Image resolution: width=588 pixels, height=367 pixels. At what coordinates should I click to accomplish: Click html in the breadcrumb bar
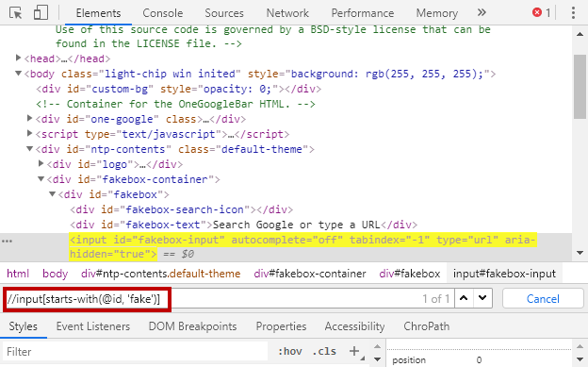(x=18, y=274)
